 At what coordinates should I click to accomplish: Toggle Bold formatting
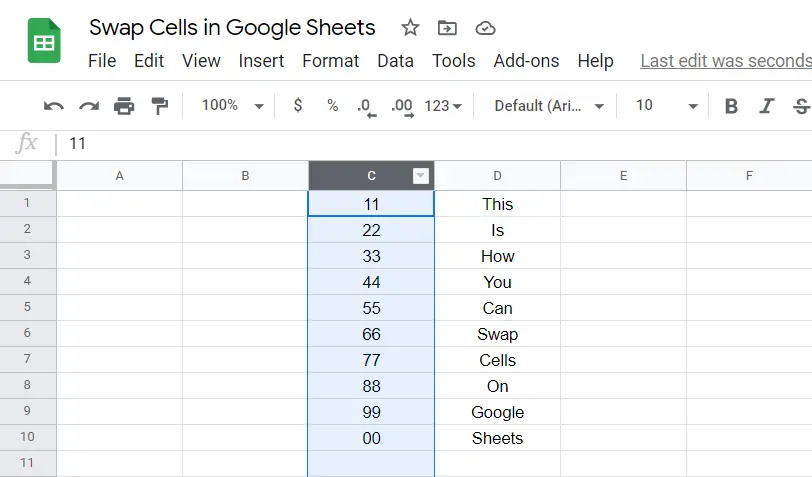click(731, 106)
